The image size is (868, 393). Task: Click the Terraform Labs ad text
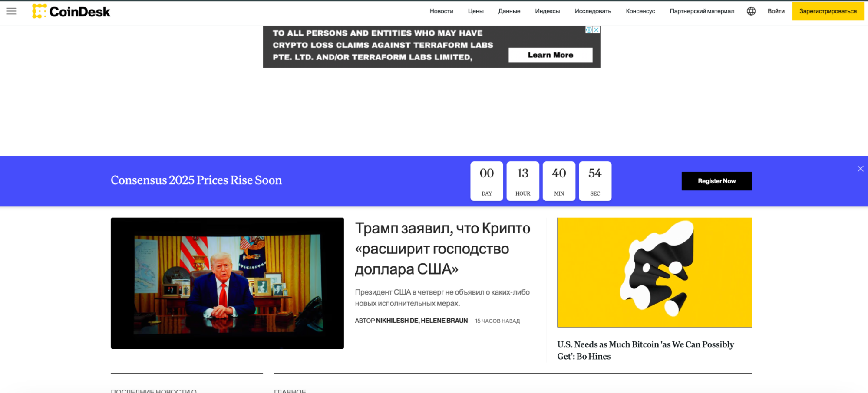(x=383, y=45)
